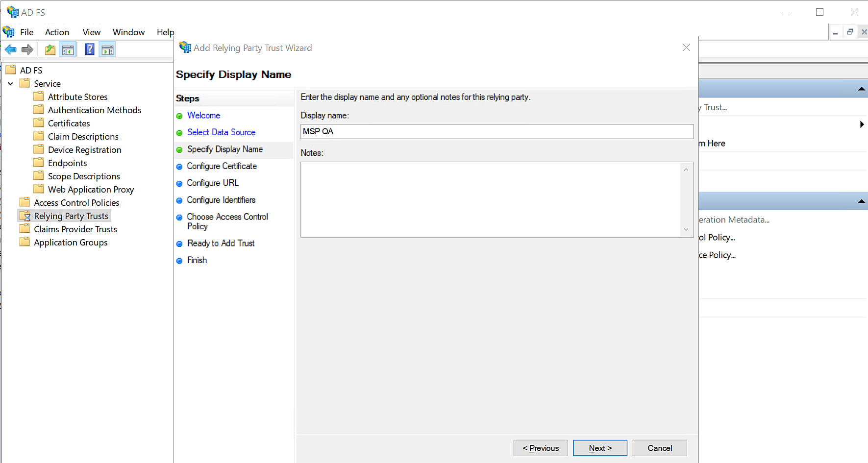Viewport: 868px width, 463px height.
Task: Go back with the Previous button
Action: click(x=540, y=448)
